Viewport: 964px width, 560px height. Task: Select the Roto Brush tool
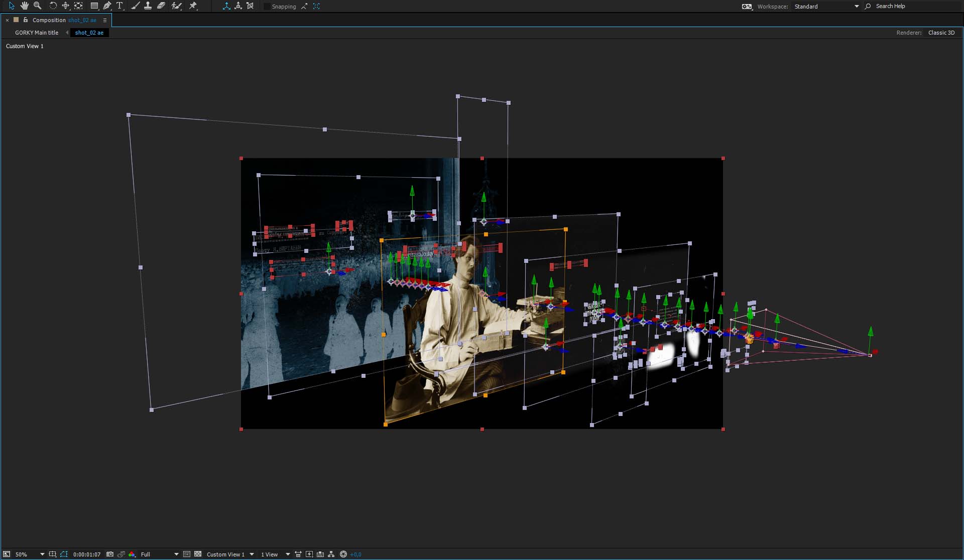[177, 6]
